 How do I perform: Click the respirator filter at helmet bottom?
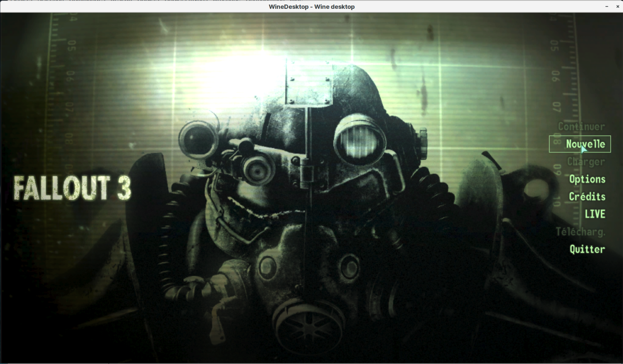coord(309,324)
